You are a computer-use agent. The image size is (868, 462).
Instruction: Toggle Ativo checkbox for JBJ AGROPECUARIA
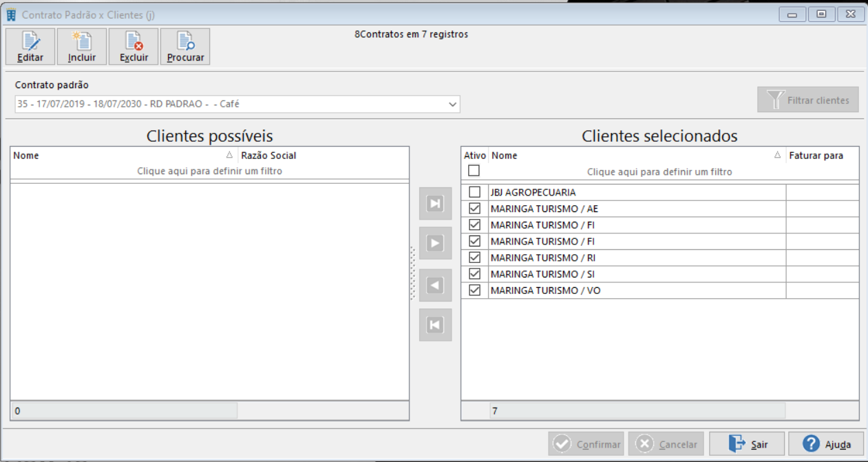[x=474, y=192]
